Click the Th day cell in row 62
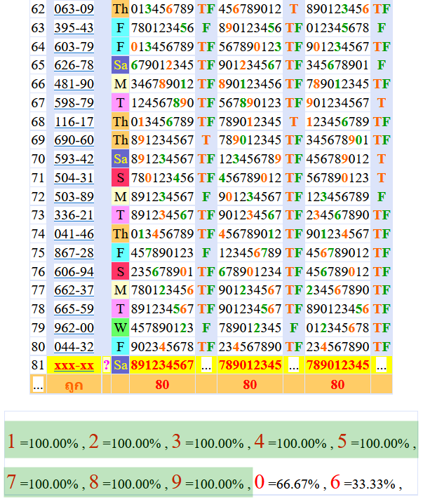 (x=120, y=9)
